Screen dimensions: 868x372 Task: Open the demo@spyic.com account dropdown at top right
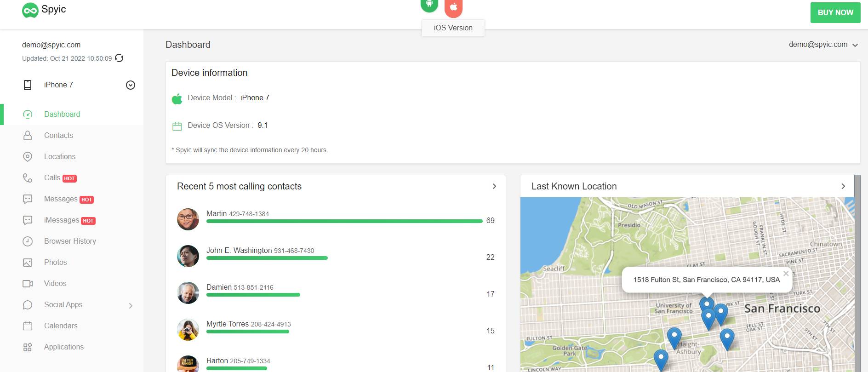point(823,45)
